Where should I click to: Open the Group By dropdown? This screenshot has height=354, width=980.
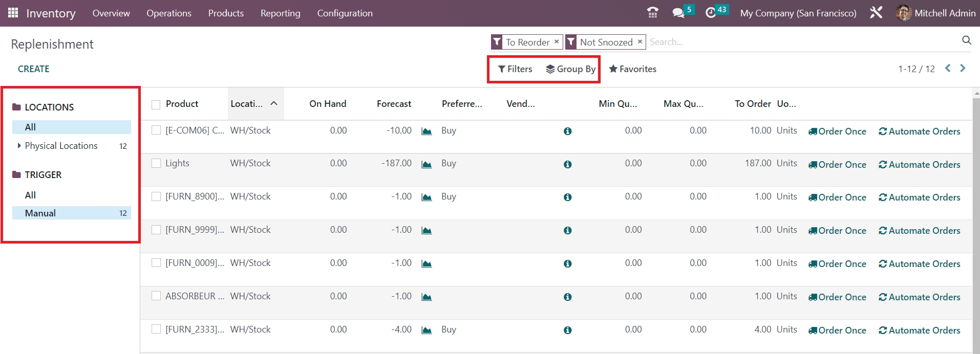[570, 69]
